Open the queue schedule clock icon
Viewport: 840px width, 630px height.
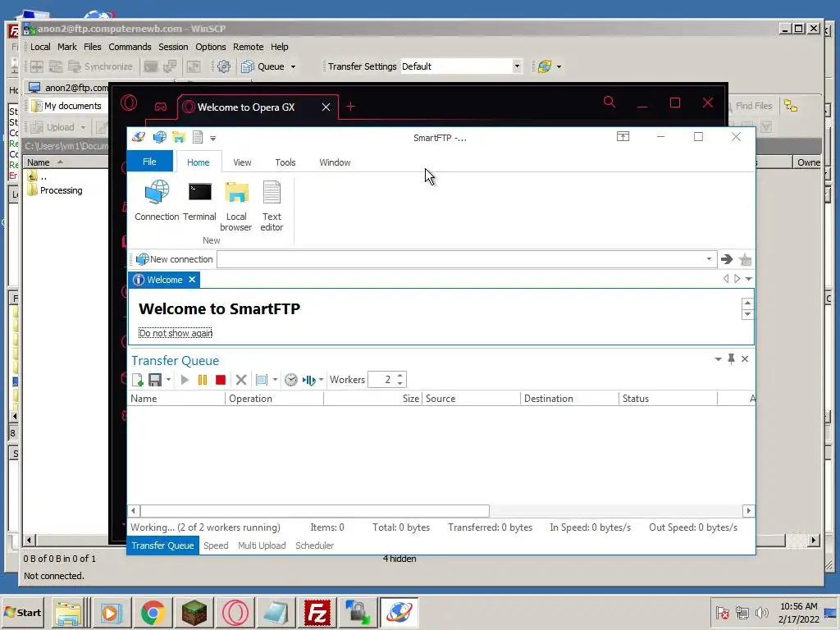pos(291,380)
